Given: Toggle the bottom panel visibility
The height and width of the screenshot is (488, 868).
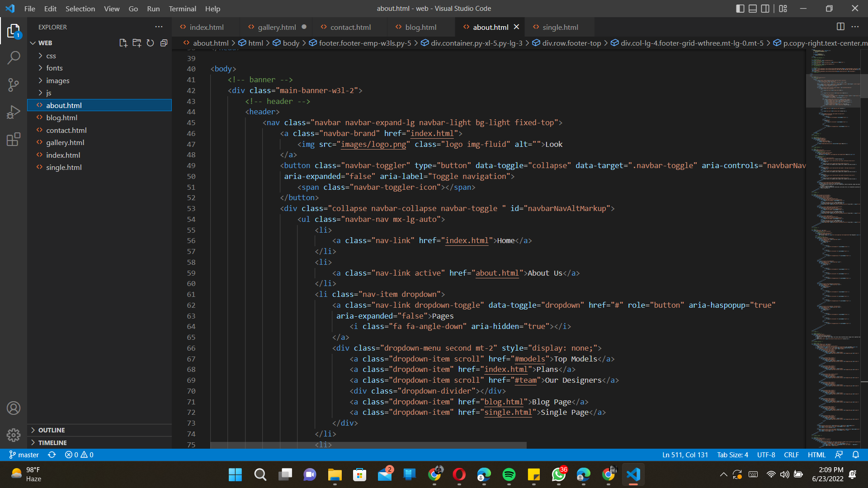Looking at the screenshot, I should tap(752, 8).
